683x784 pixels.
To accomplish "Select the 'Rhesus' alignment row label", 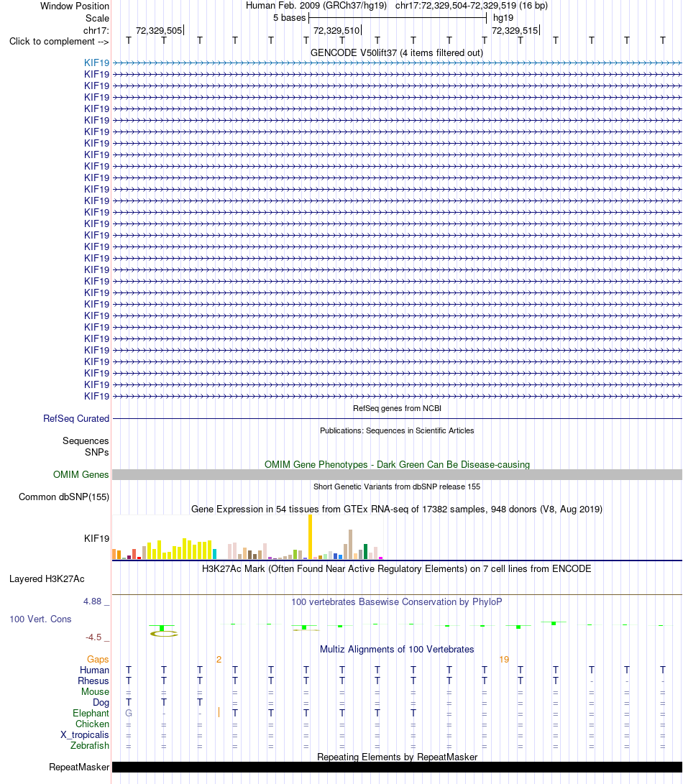I will tap(93, 681).
